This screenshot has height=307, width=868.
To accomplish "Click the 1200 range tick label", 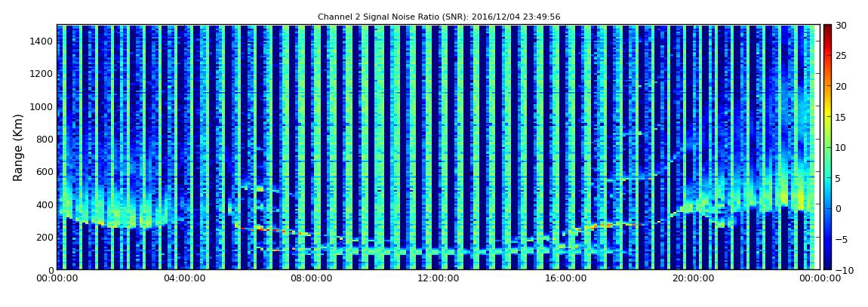I will coord(42,74).
